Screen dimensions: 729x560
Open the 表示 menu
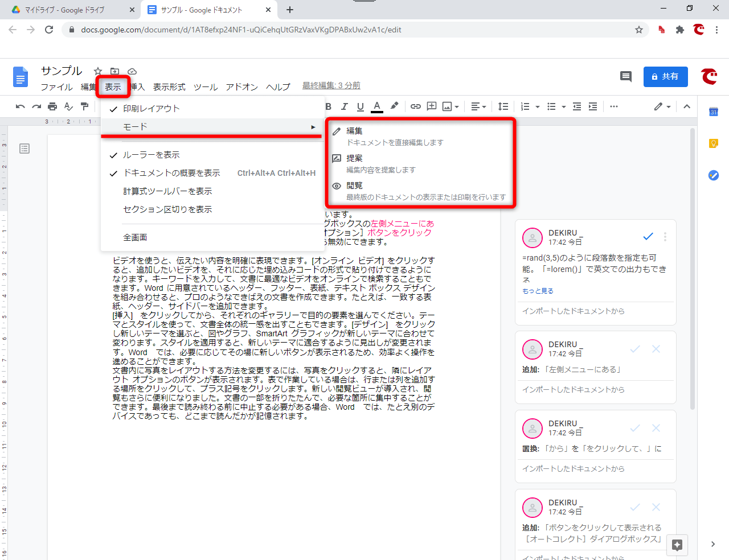coord(113,87)
